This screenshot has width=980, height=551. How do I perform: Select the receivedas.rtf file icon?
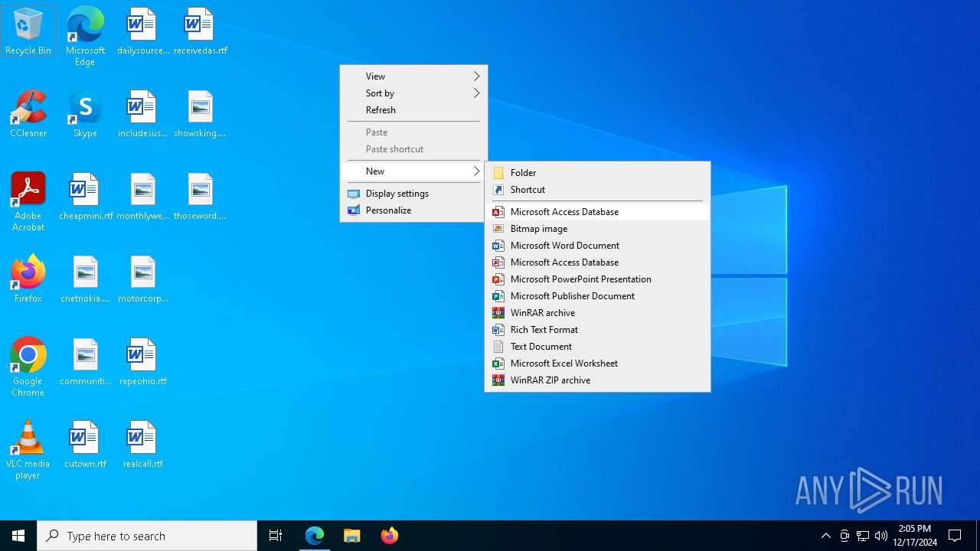tap(200, 31)
